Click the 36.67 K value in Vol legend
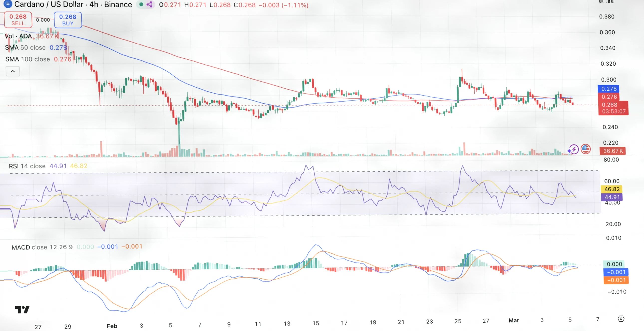Screen dimensions: 644x331 [47, 36]
